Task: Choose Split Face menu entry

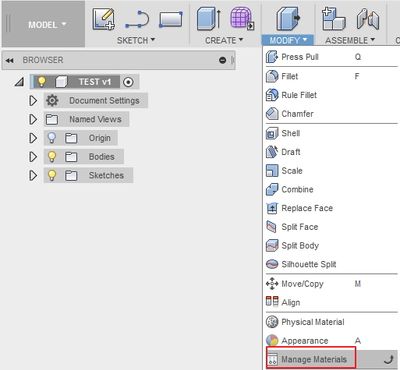Action: tap(332, 227)
